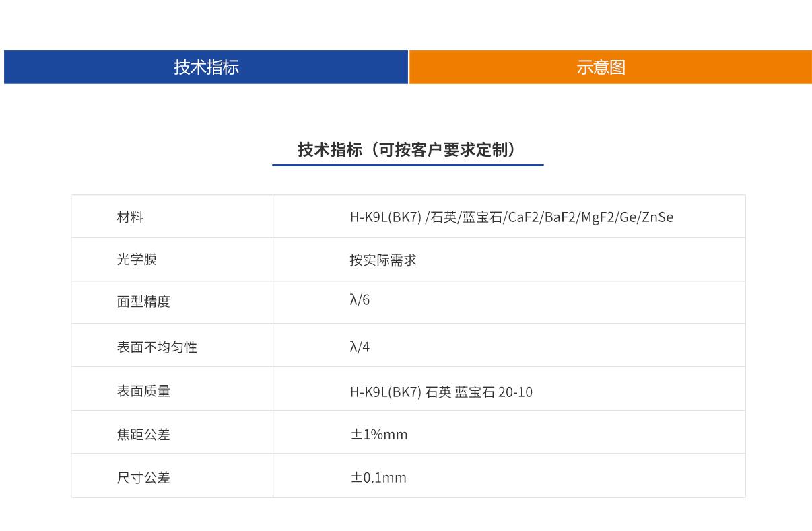Viewport: 812px width, 531px height.
Task: Click the blue underline beneath the heading
Action: pyautogui.click(x=407, y=165)
